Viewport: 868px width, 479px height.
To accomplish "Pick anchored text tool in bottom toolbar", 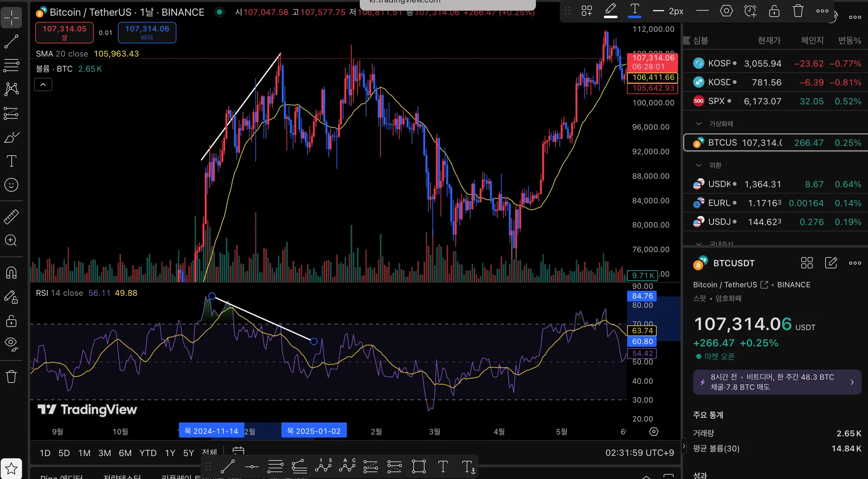I will coord(468,467).
